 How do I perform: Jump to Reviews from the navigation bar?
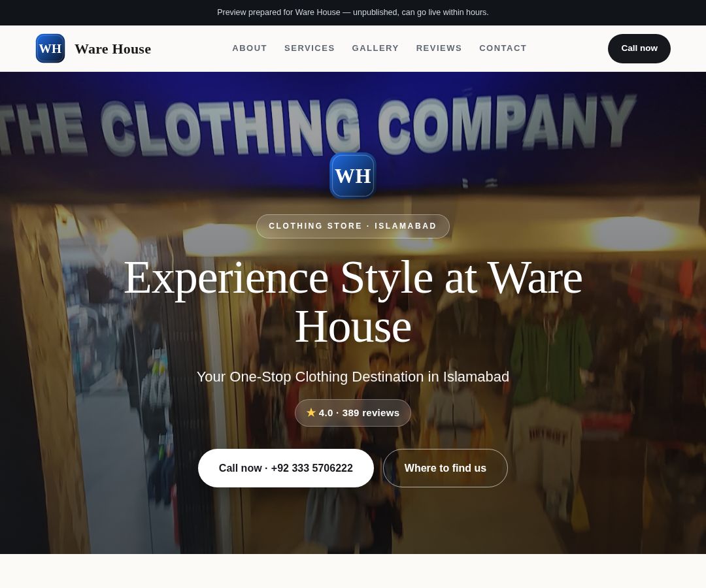coord(439,48)
